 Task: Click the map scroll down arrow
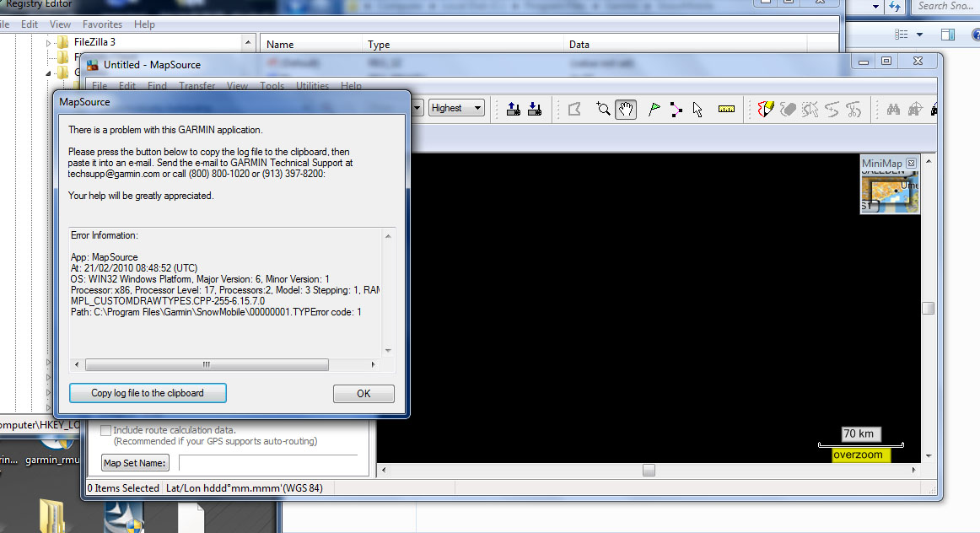[x=928, y=456]
